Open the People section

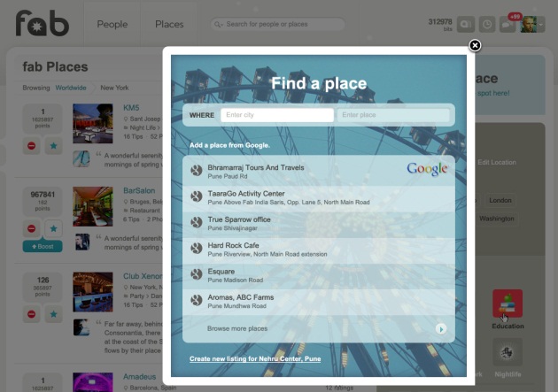(112, 24)
